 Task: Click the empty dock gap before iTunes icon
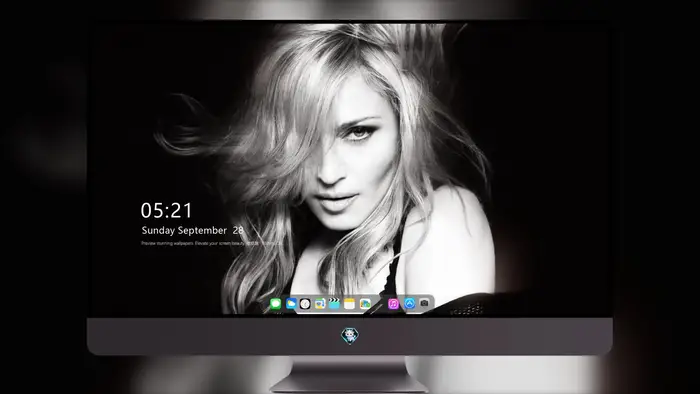pyautogui.click(x=379, y=304)
